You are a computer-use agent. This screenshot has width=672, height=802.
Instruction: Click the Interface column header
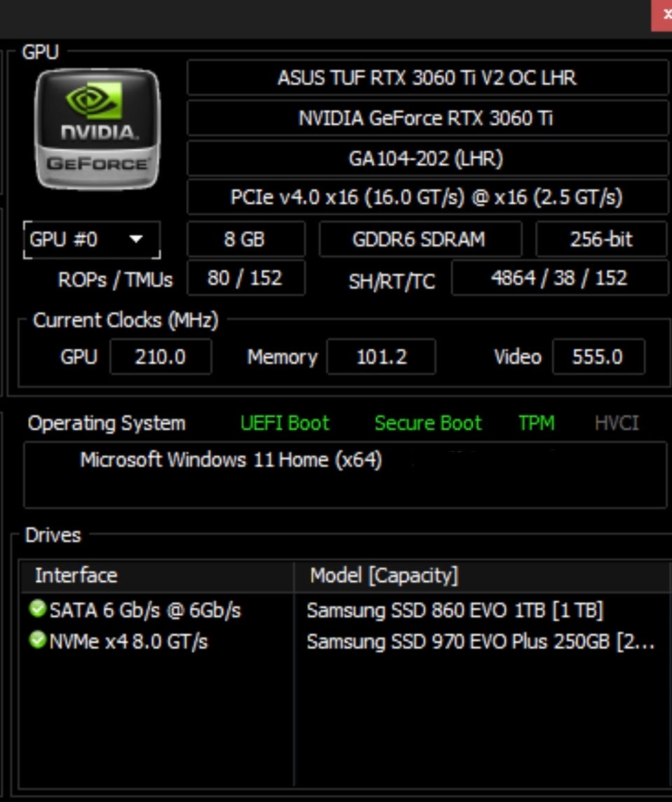[x=76, y=576]
